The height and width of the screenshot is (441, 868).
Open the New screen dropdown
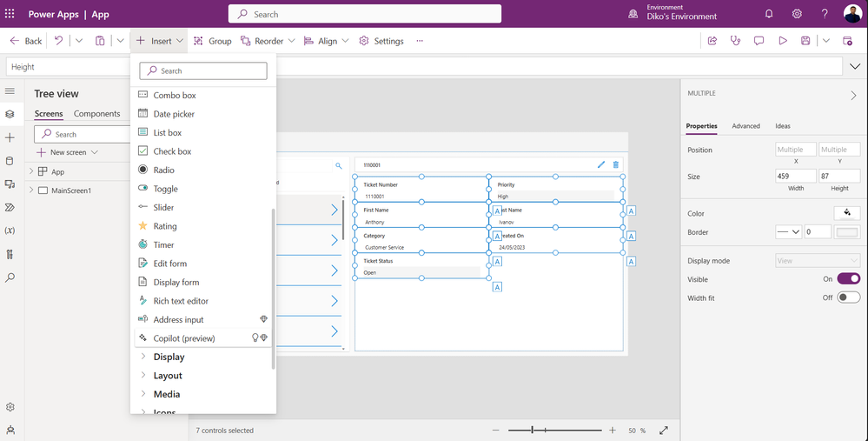[94, 152]
